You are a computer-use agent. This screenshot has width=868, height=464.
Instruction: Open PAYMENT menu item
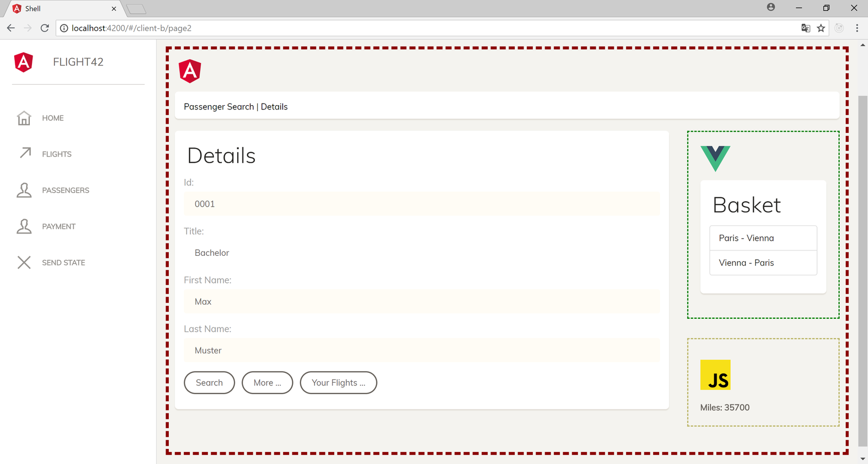pyautogui.click(x=59, y=227)
